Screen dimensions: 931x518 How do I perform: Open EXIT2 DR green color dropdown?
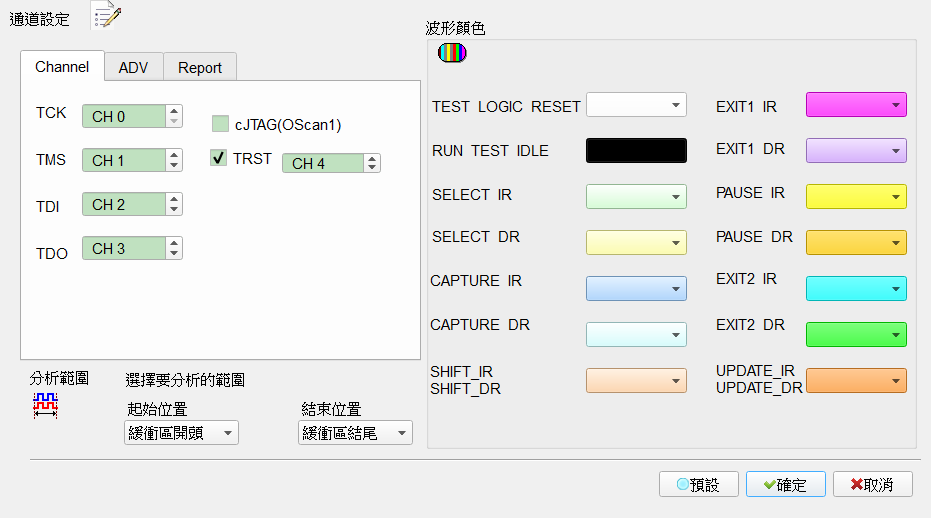point(856,334)
